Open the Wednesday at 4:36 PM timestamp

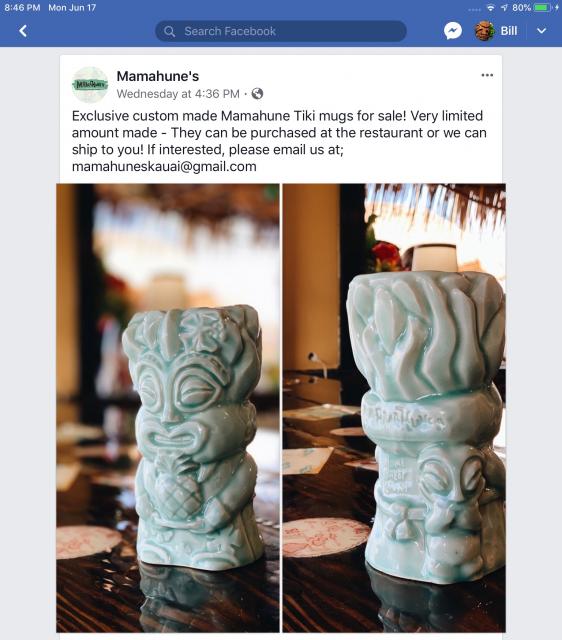(178, 94)
